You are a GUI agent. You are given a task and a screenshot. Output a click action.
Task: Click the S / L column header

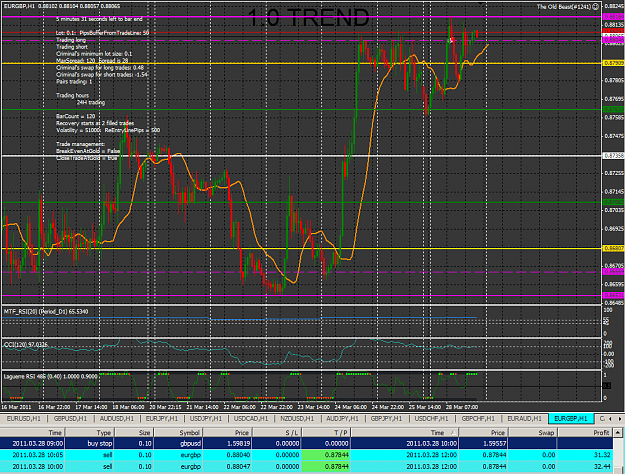277,433
